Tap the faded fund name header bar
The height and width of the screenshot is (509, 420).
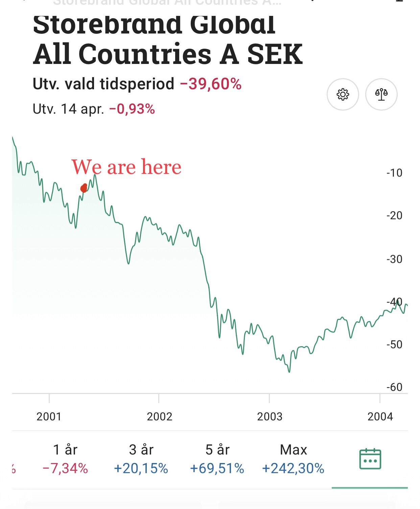coord(167,3)
